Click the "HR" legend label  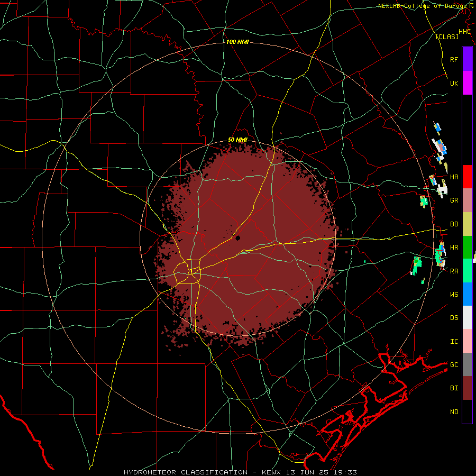pos(454,248)
